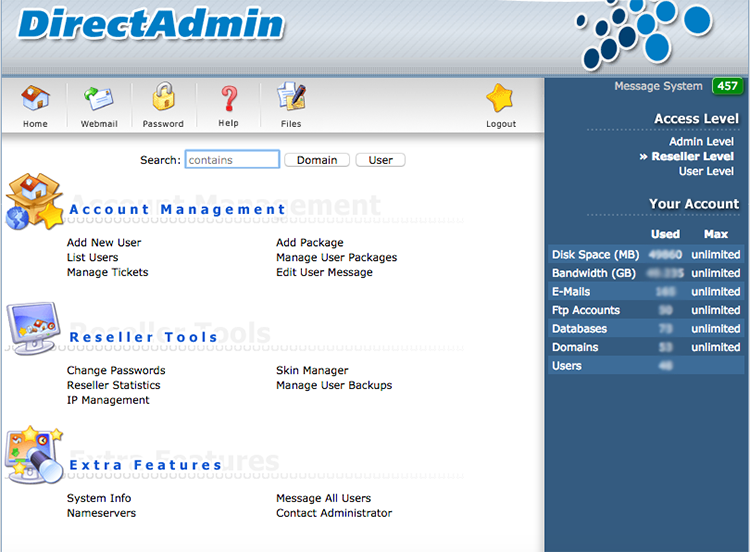The width and height of the screenshot is (750, 552).
Task: Click the Account Management box icon
Action: pyautogui.click(x=34, y=201)
